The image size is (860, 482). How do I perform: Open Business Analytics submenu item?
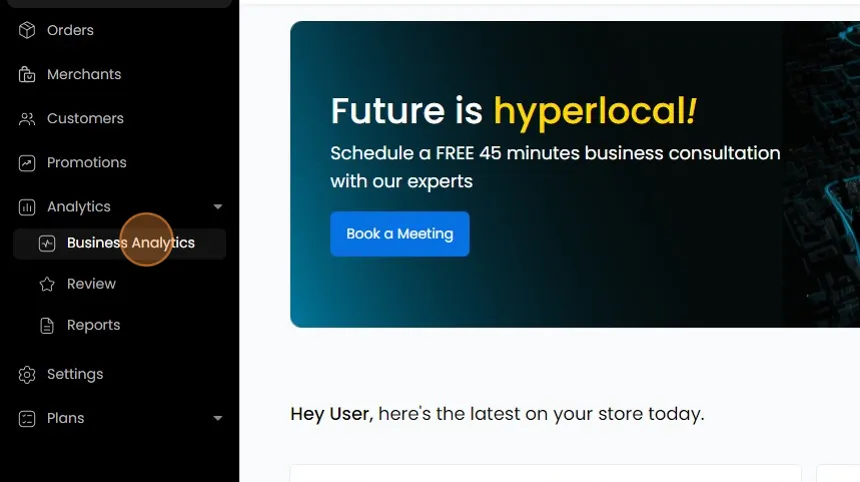point(120,243)
